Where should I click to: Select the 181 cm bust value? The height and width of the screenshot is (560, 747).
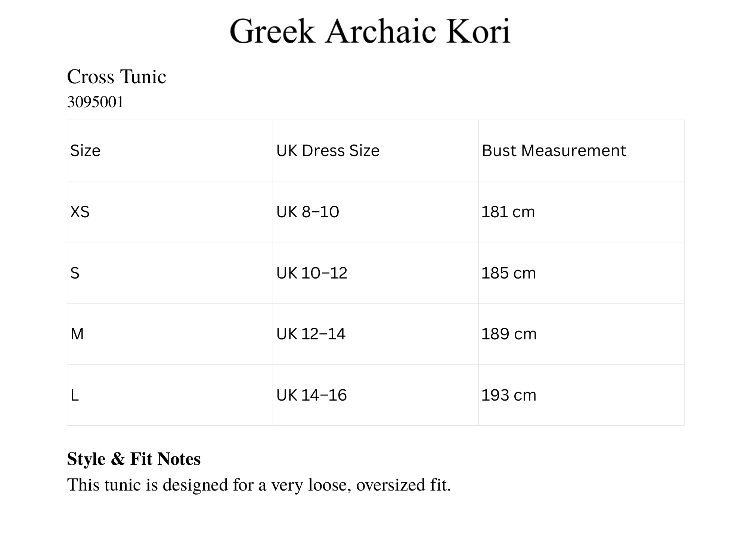(508, 212)
